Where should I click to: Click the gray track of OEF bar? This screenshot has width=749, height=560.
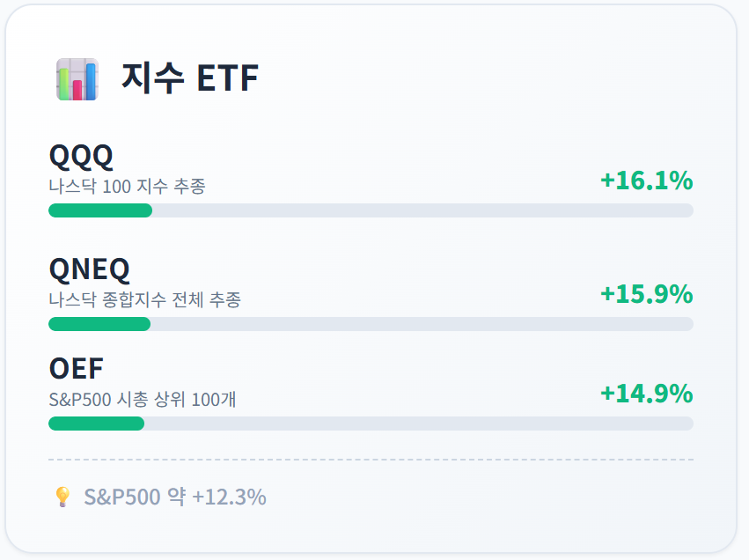pos(419,424)
